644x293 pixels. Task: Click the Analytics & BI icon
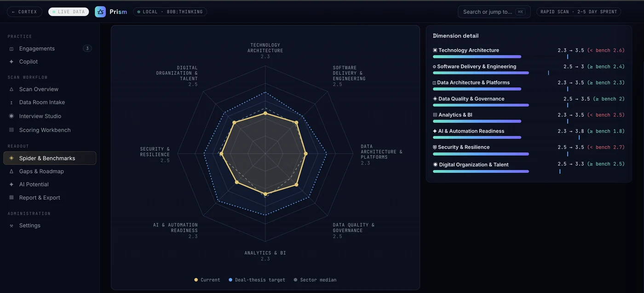pyautogui.click(x=435, y=115)
